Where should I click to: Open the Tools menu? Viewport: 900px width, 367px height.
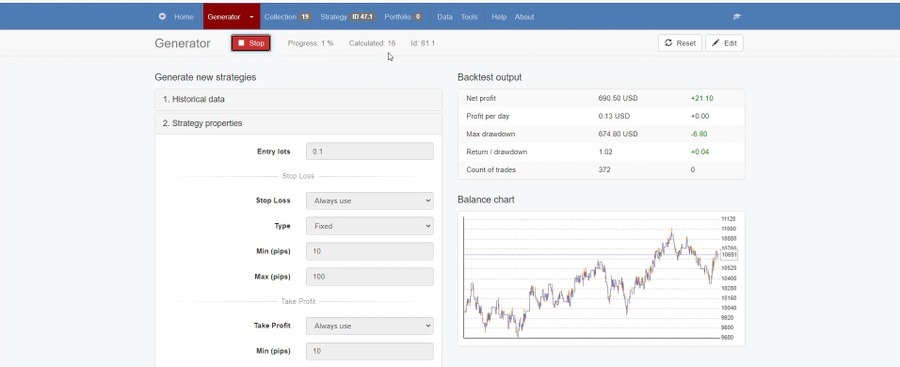469,17
